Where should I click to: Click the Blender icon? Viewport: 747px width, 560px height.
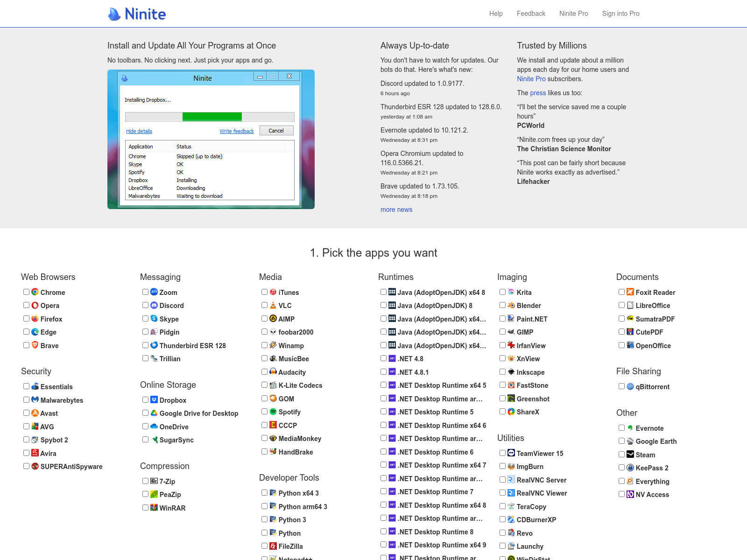point(511,305)
